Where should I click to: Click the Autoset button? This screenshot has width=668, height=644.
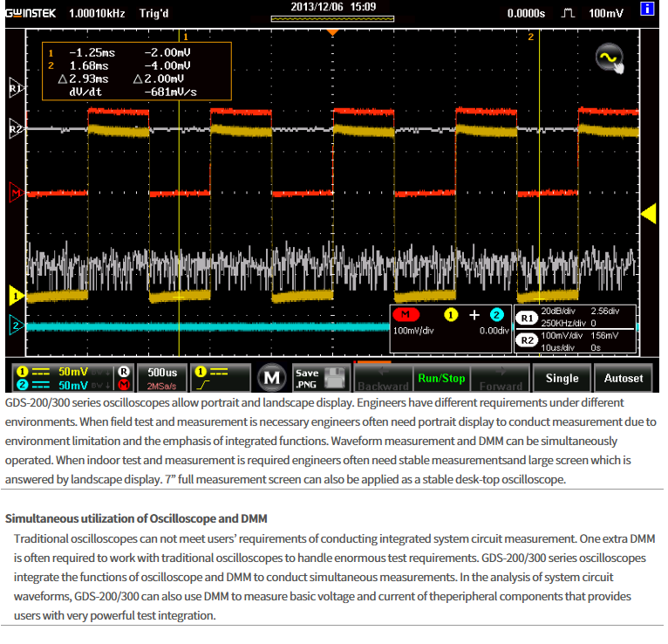click(x=624, y=378)
